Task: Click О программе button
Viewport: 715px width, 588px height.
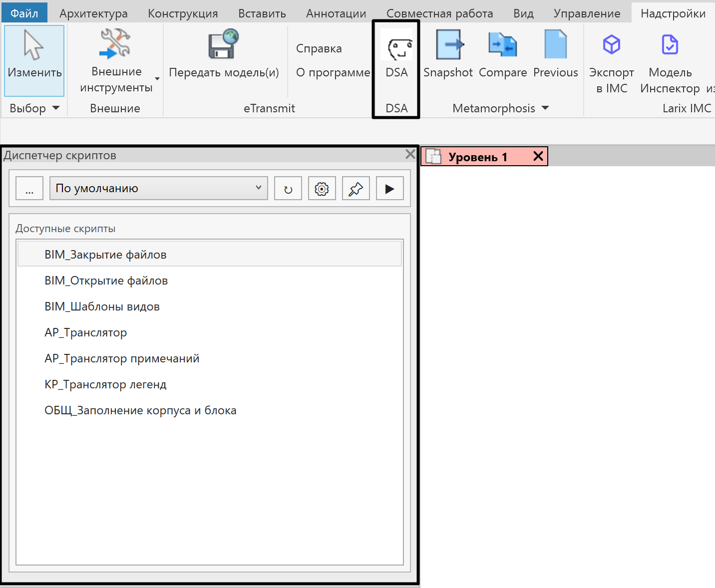Action: tap(333, 72)
